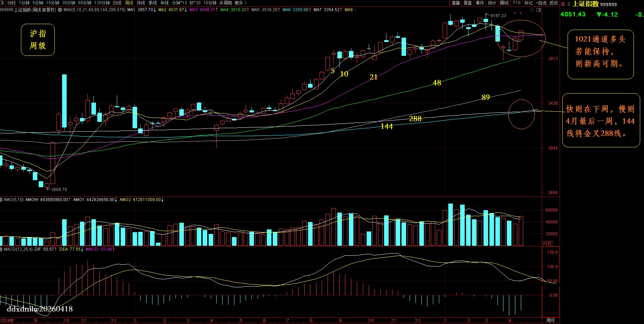644x324 pixels.
Task: Open the MA8 indicator settings dropdown icon
Action: click(x=60, y=10)
